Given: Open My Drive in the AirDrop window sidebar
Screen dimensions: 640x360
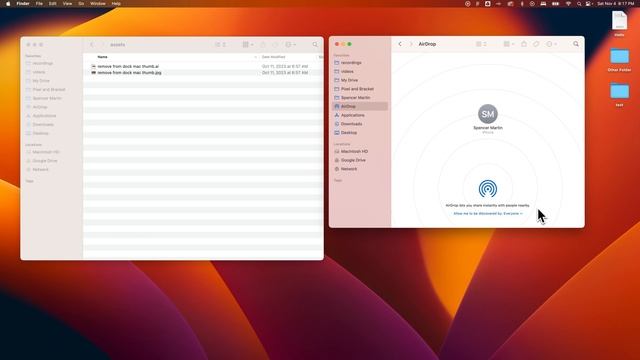Looking at the screenshot, I should pyautogui.click(x=360, y=80).
